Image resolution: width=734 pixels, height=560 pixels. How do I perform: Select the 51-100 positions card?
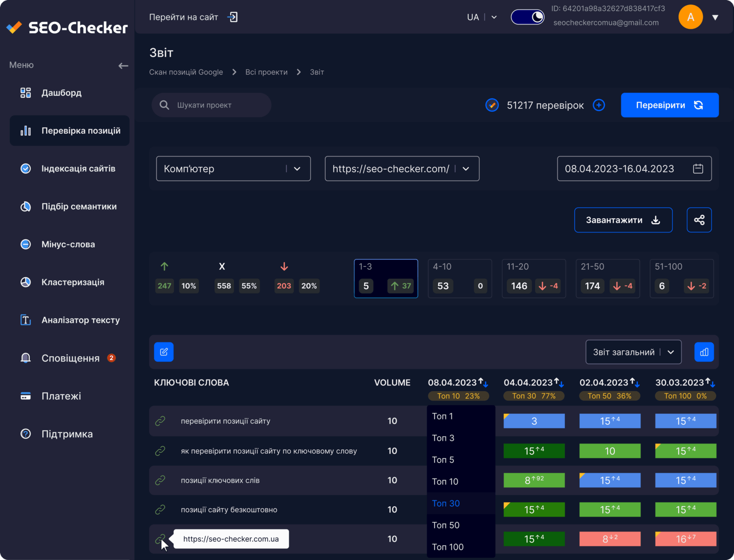coord(682,279)
